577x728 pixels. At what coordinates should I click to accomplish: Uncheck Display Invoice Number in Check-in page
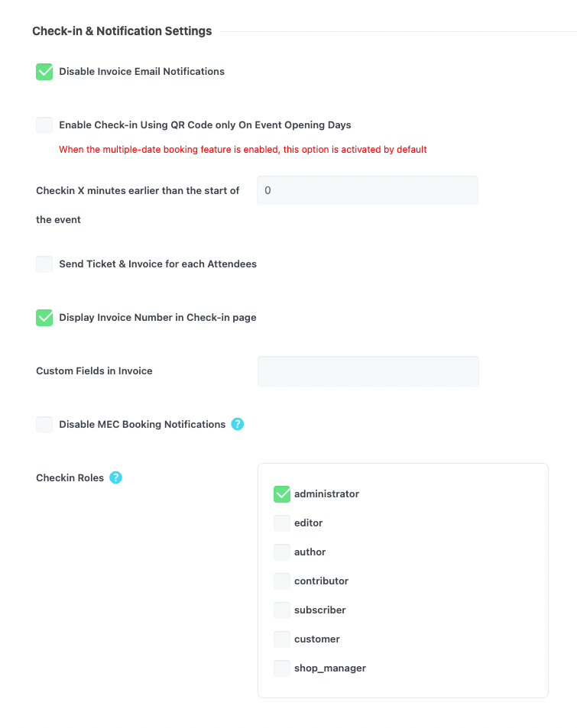(44, 317)
